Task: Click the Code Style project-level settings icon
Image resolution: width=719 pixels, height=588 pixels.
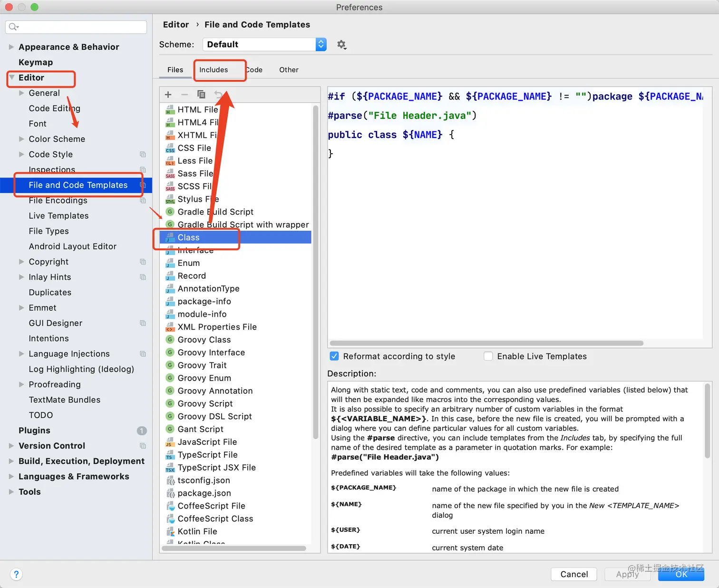Action: [x=143, y=155]
